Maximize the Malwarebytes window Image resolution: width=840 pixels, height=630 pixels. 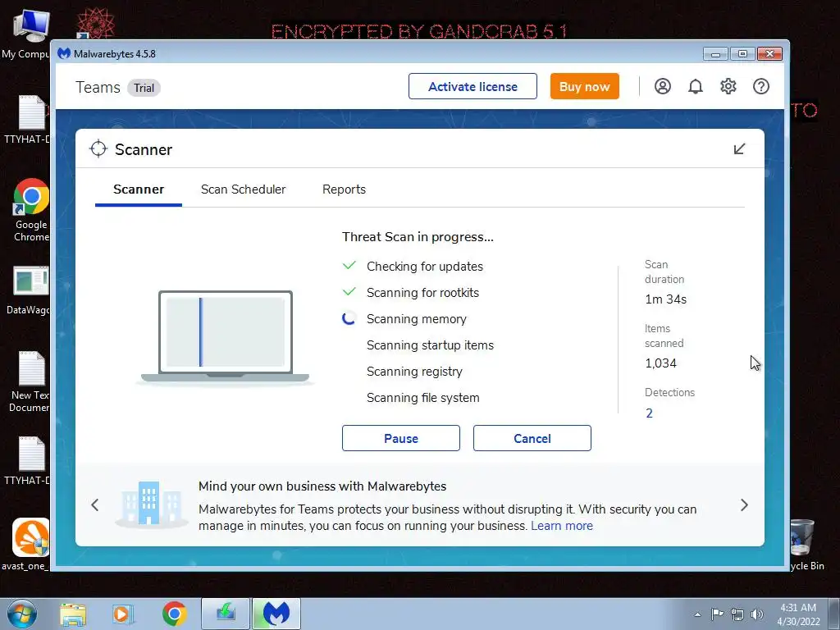742,53
